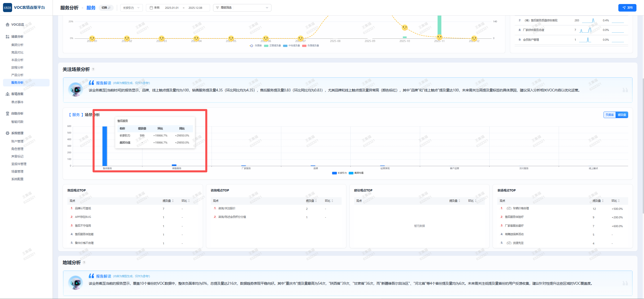Switch chart to 负面率 view

click(x=610, y=115)
